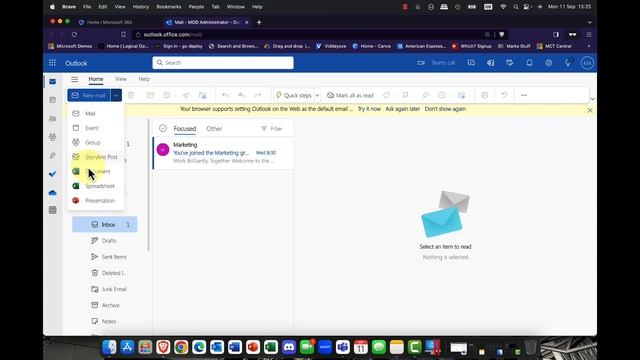Open Files paperclip in left rail

point(53,156)
